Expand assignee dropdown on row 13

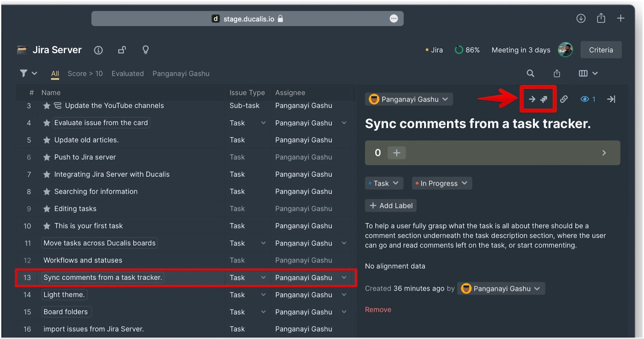pyautogui.click(x=344, y=277)
